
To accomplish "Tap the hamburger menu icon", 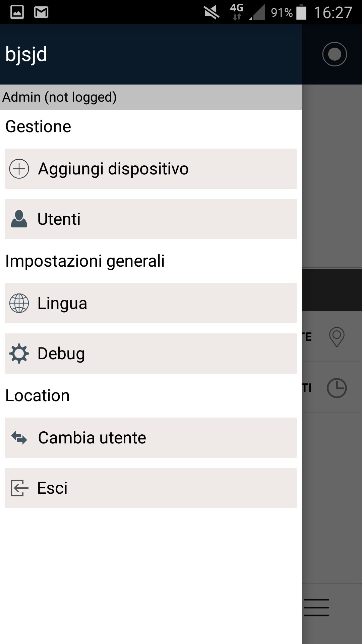I will (316, 607).
